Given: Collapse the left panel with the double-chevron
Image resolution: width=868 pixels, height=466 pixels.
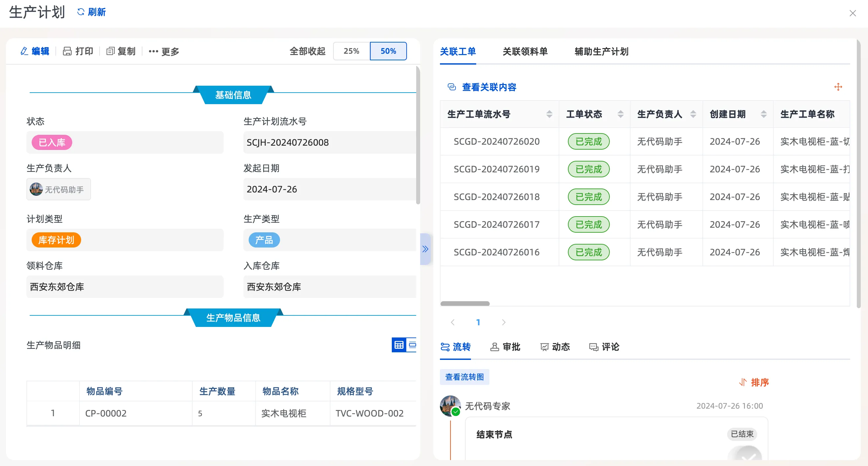Looking at the screenshot, I should (425, 249).
